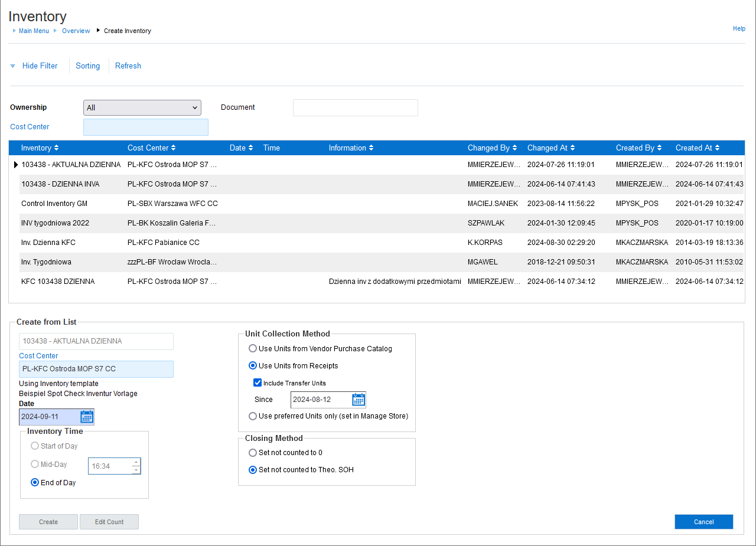
Task: Open the Ownership dropdown
Action: [x=142, y=107]
